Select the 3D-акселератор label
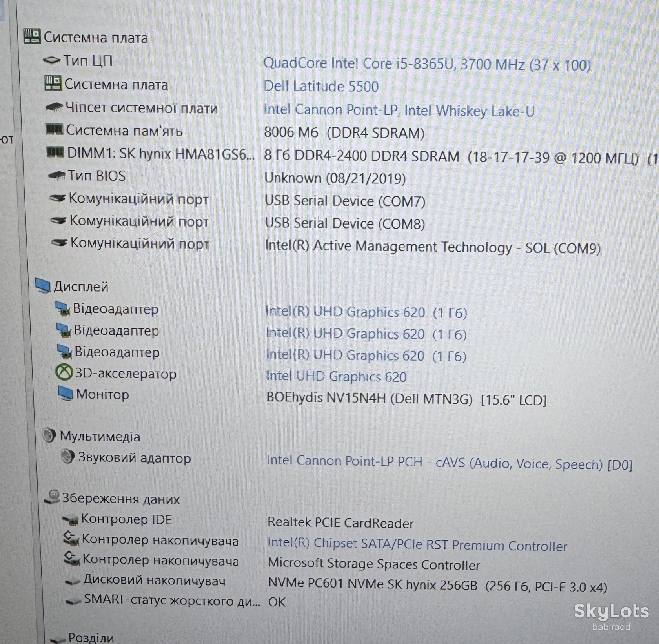This screenshot has height=644, width=659. [x=126, y=374]
